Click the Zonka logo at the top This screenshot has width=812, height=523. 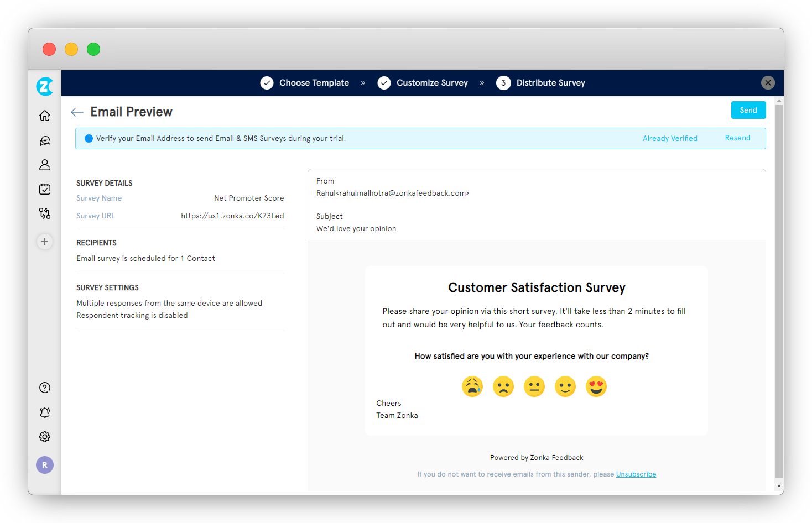pyautogui.click(x=45, y=86)
